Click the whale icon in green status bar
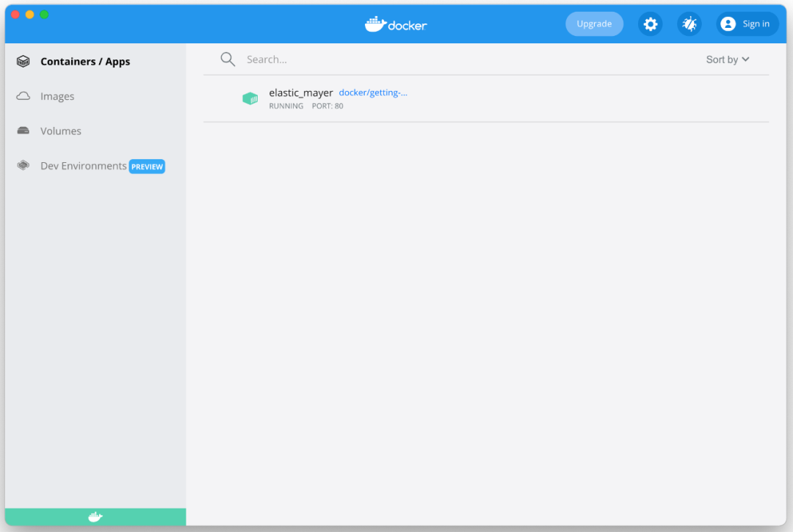Screen dimensions: 793x532 95,517
